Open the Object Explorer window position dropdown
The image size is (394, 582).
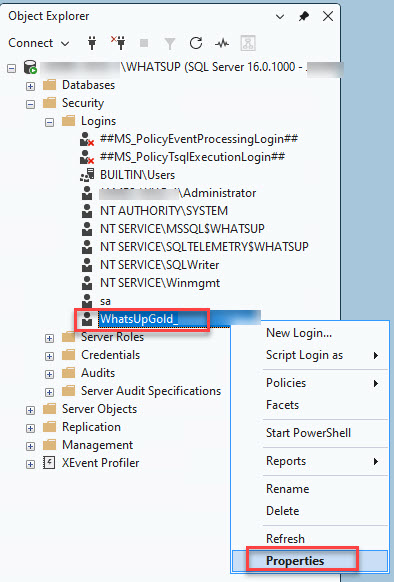(280, 17)
